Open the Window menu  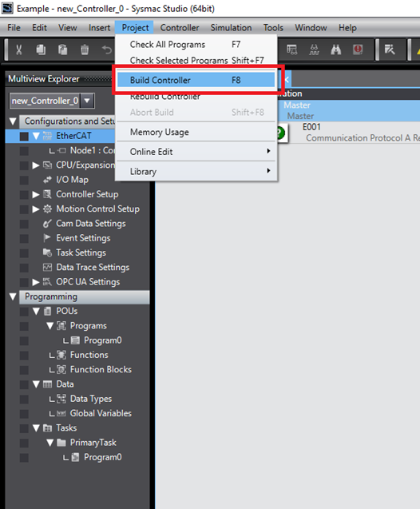tap(311, 28)
